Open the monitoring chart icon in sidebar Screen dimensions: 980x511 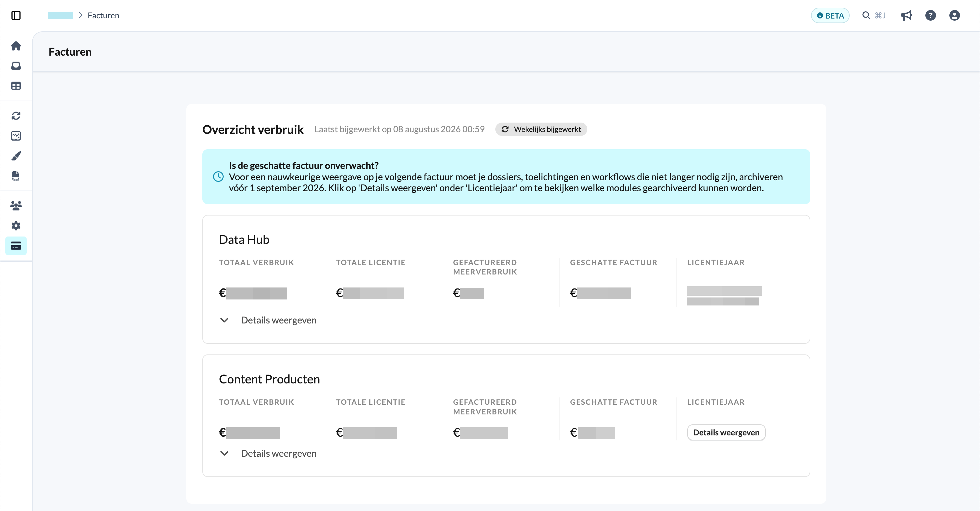[x=16, y=136]
